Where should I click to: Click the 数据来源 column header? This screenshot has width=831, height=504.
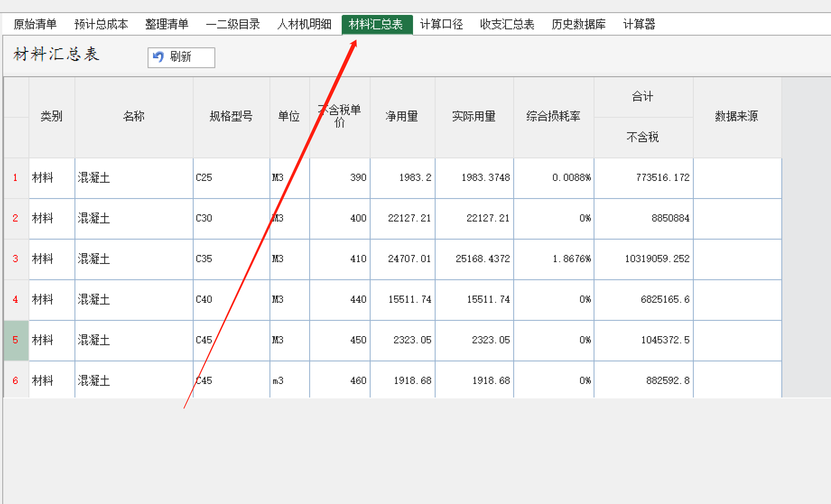(x=737, y=117)
